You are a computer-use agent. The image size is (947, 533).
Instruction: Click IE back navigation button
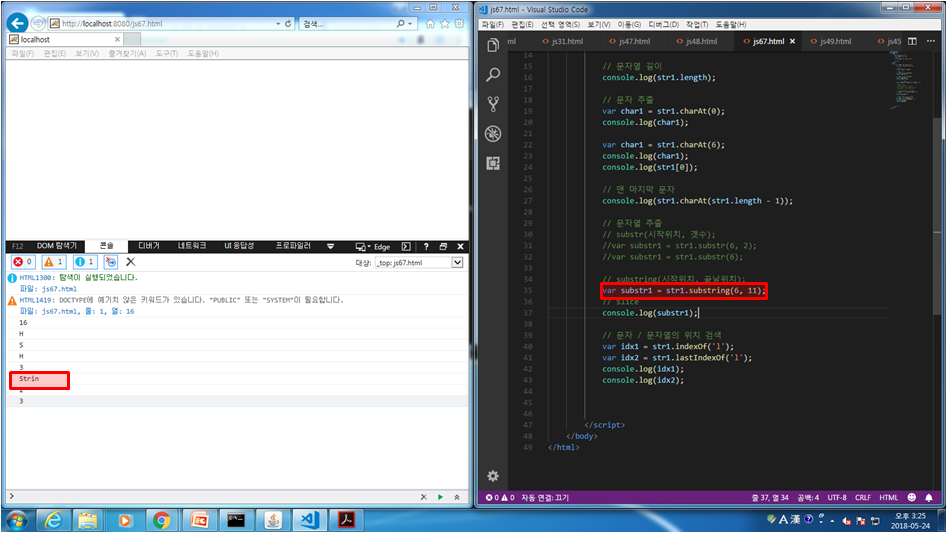[x=17, y=24]
